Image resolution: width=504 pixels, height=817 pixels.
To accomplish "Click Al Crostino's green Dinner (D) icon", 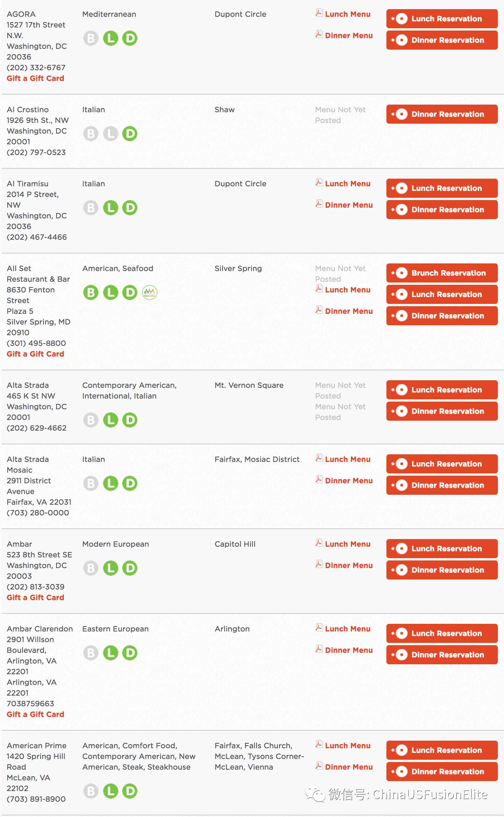I will click(130, 134).
